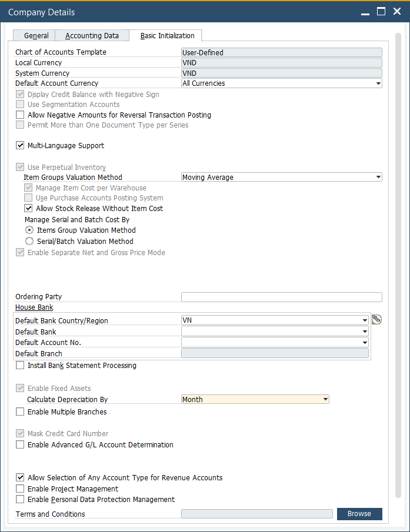Maximize the Company Details window
The height and width of the screenshot is (532, 410).
point(381,11)
